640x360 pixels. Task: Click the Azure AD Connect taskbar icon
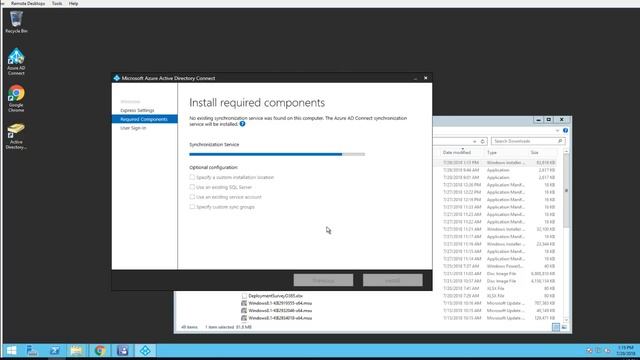click(x=145, y=350)
